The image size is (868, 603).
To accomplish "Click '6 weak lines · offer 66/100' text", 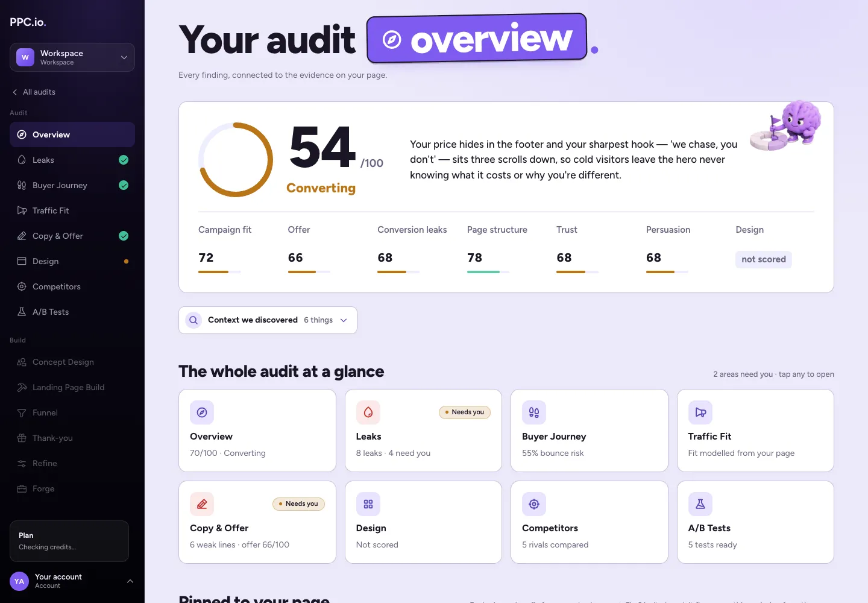I will 239,545.
